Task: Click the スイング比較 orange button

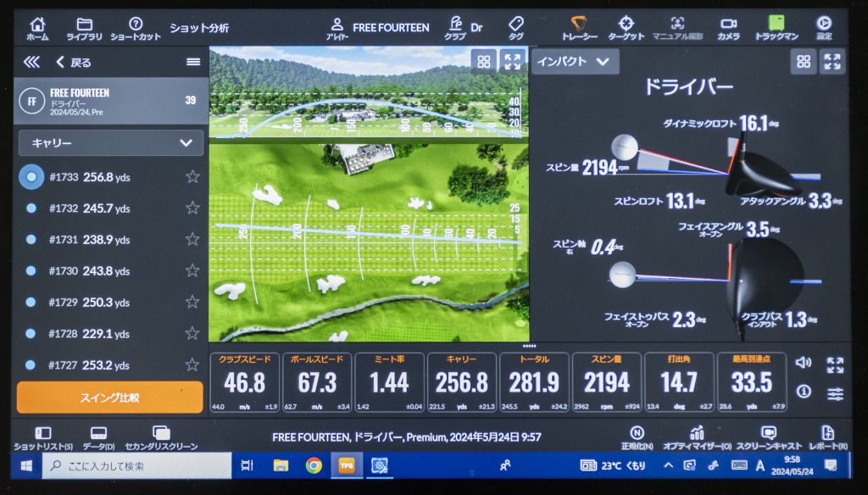Action: point(109,397)
